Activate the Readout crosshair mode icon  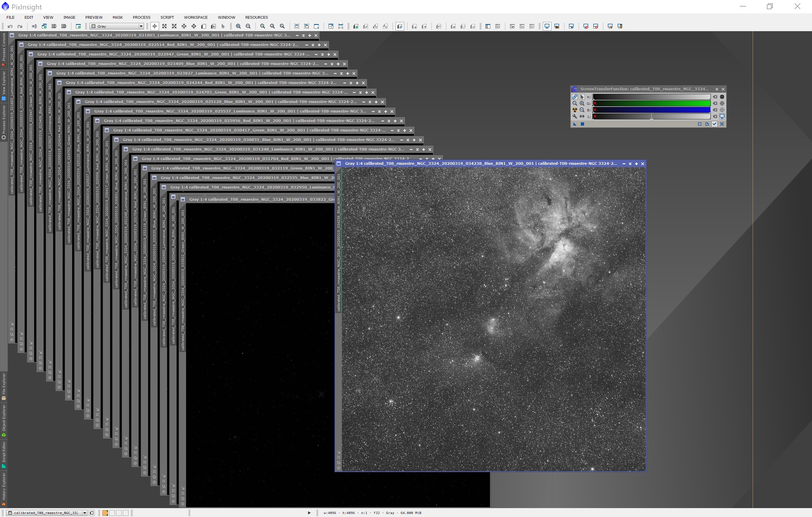click(154, 26)
